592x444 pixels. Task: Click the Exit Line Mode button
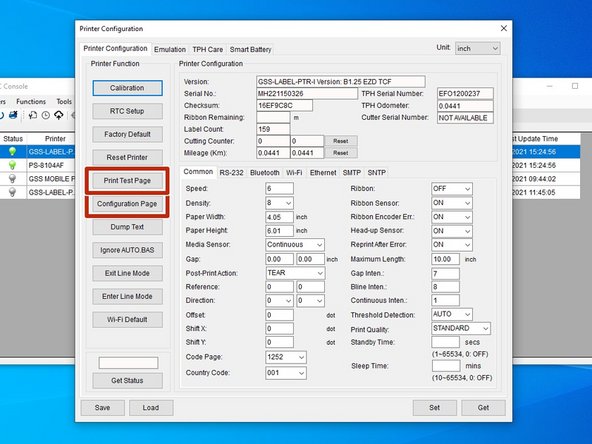point(128,273)
